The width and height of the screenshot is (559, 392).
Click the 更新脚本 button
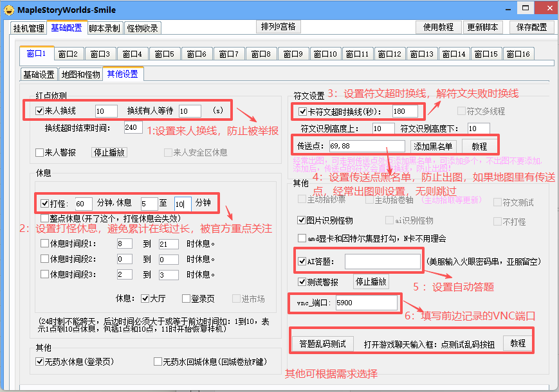coord(482,27)
